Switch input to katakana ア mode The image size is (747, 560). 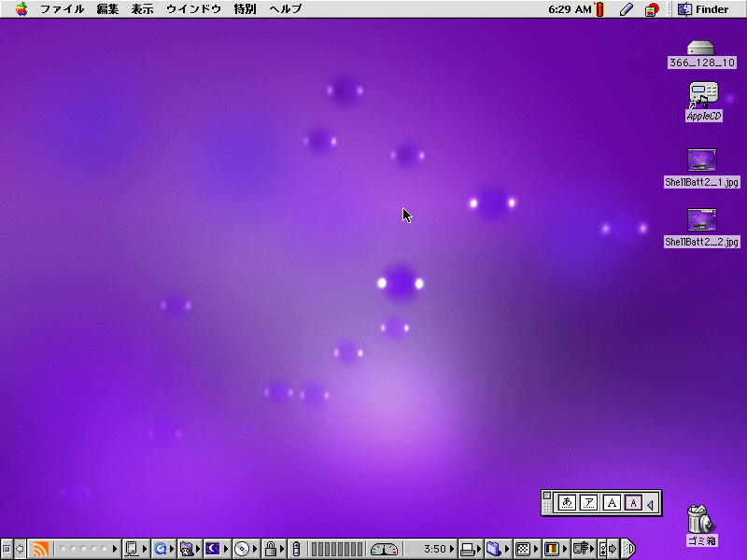point(589,503)
